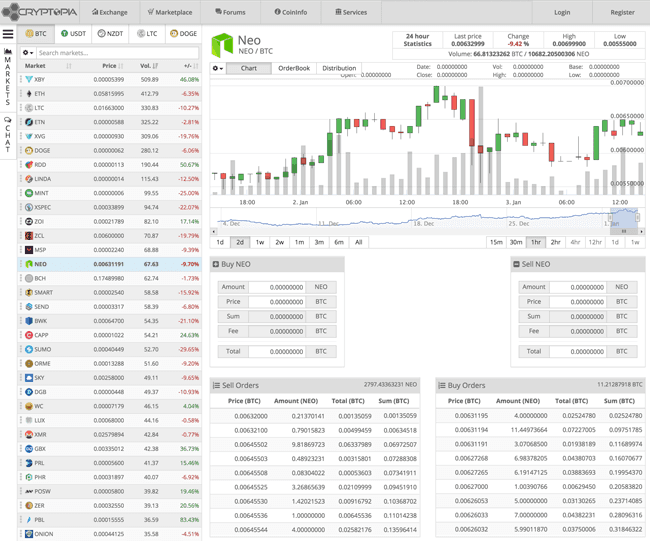This screenshot has height=541, width=650.
Task: Set chart range to 6m
Action: pos(339,242)
